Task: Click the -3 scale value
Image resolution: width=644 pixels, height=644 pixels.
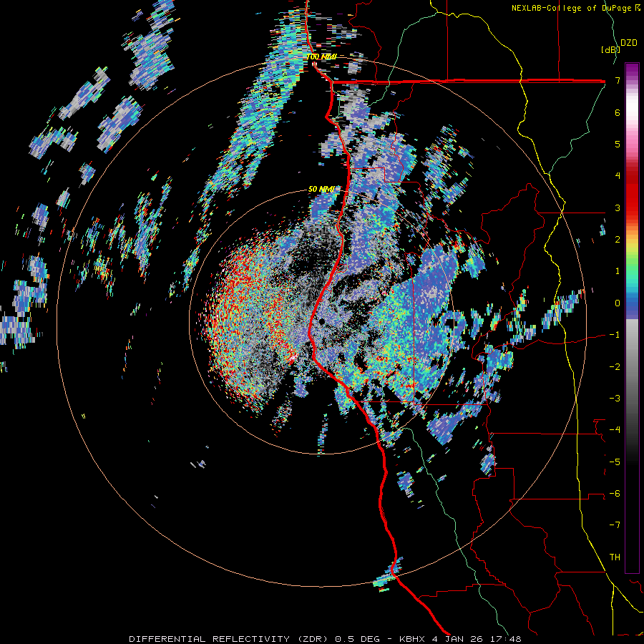Action: (615, 399)
